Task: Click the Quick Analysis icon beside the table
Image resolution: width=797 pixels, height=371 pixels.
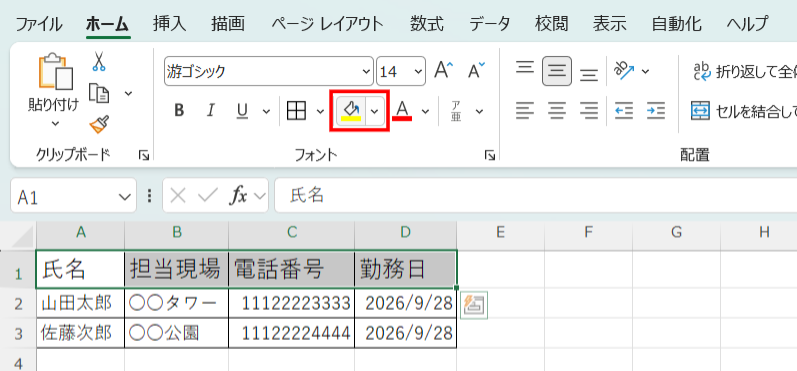Action: [474, 305]
